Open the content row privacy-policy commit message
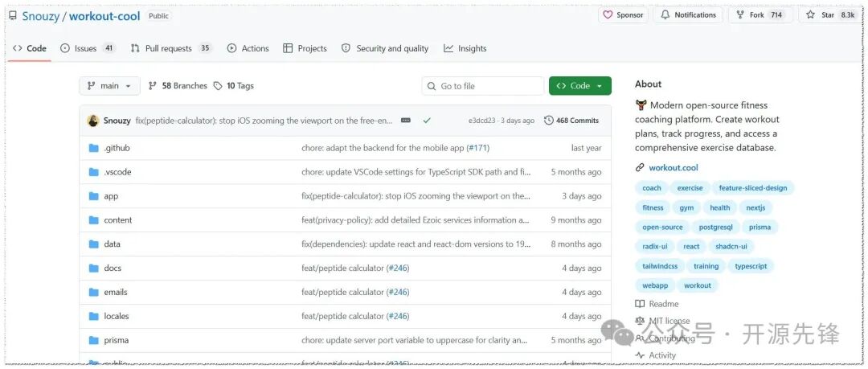868x369 pixels. coord(416,220)
